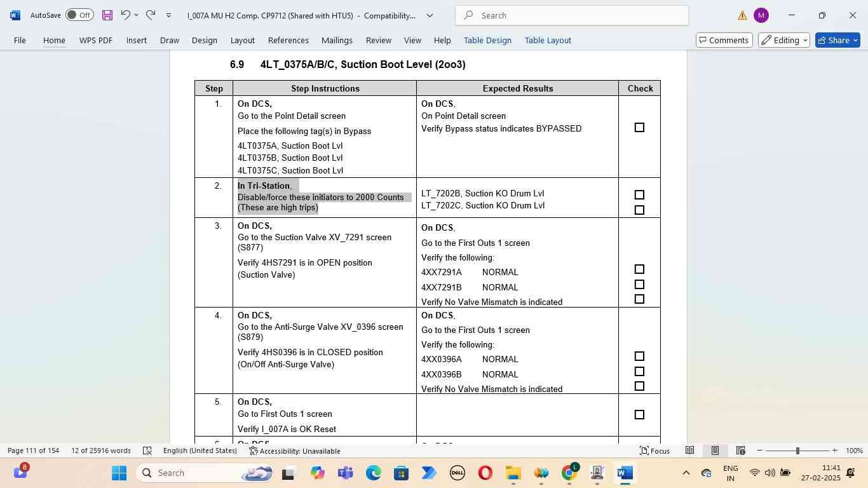The width and height of the screenshot is (868, 488).
Task: Check the box for 4XX0396B NORMAL
Action: (x=639, y=372)
